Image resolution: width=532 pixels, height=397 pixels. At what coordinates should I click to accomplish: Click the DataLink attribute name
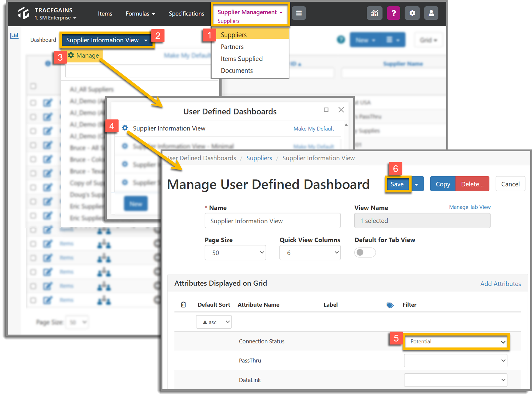pos(250,380)
